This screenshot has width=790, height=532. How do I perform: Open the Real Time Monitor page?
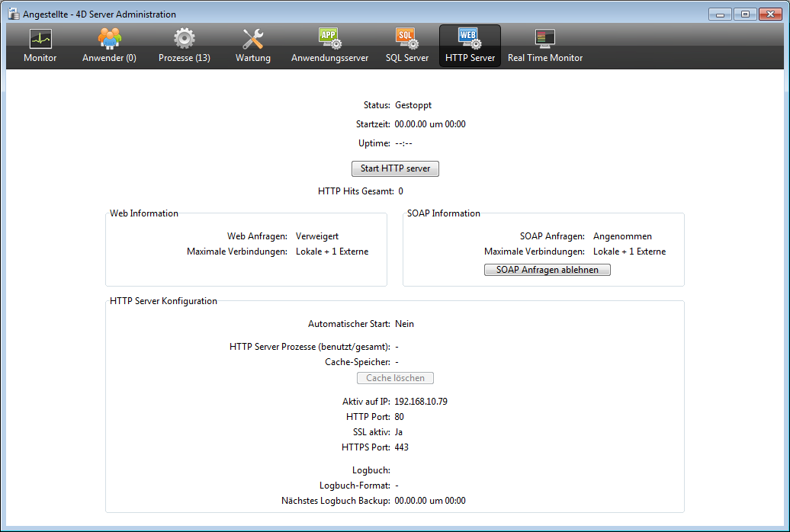[x=544, y=46]
